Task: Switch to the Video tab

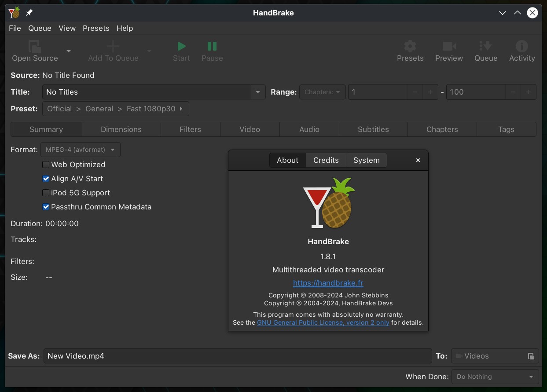Action: point(250,129)
